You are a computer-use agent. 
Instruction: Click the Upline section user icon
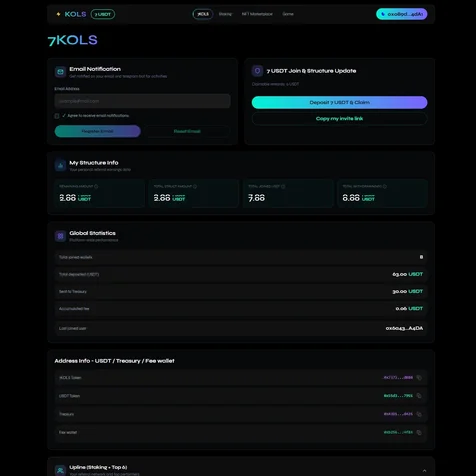(60, 470)
